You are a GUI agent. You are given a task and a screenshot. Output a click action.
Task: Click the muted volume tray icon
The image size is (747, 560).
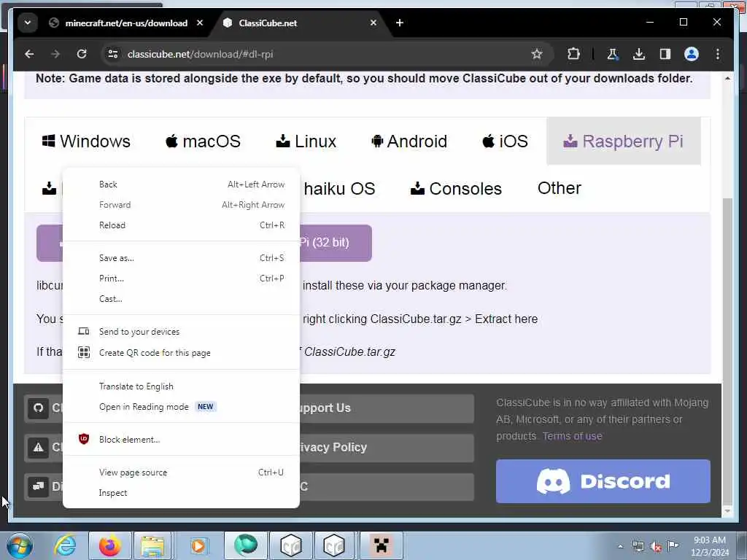656,546
